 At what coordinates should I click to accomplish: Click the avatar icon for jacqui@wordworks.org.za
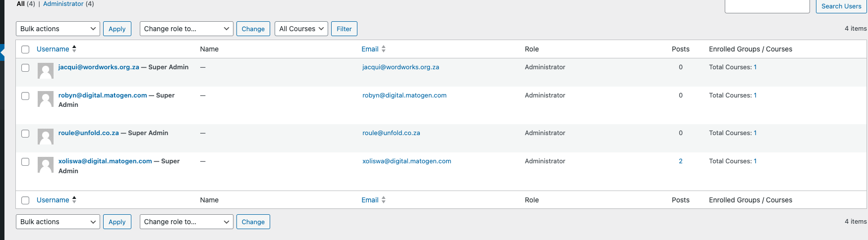[x=46, y=71]
